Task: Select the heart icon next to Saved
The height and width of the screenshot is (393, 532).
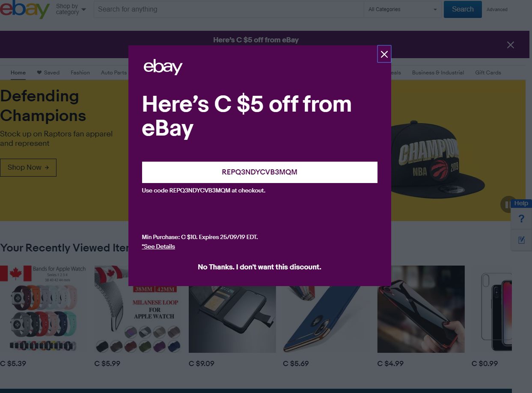Action: pyautogui.click(x=39, y=73)
